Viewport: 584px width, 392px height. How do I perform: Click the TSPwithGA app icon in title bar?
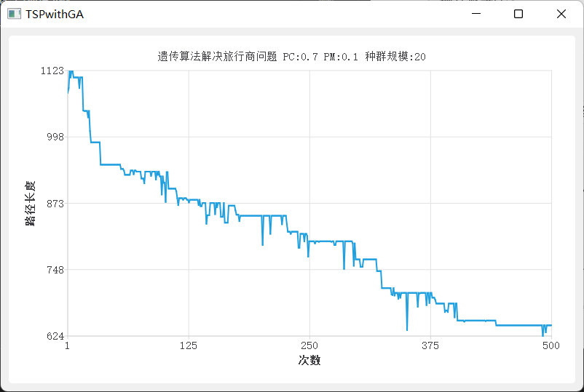coord(14,14)
